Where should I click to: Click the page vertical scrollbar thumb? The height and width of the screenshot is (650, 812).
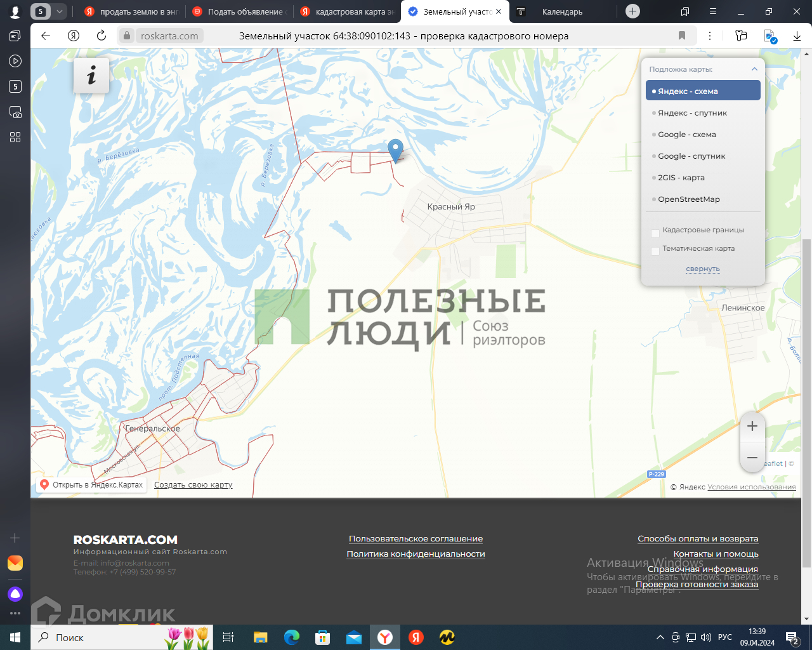coord(806,403)
